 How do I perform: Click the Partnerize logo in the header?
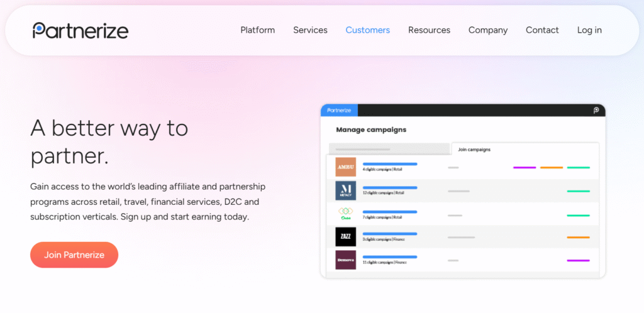click(x=80, y=30)
